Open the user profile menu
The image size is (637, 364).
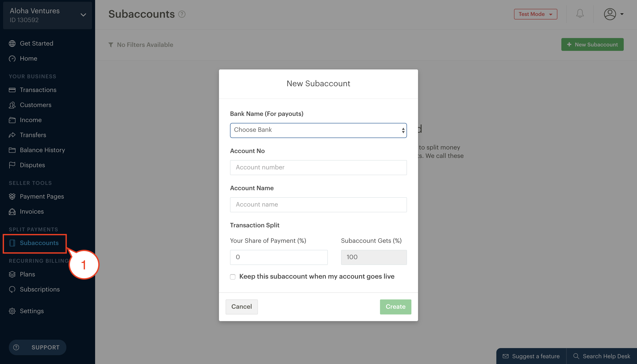point(614,14)
